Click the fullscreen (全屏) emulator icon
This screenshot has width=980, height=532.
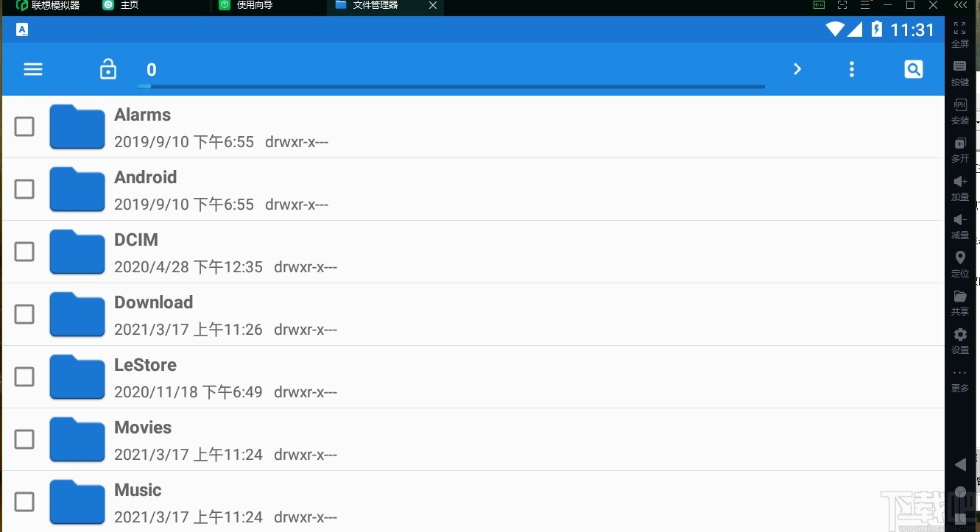point(960,34)
